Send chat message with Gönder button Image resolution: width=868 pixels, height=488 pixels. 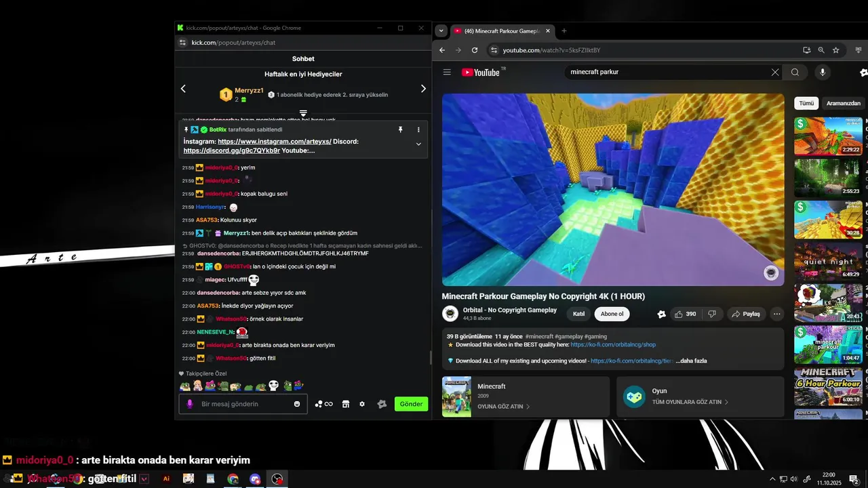coord(411,404)
